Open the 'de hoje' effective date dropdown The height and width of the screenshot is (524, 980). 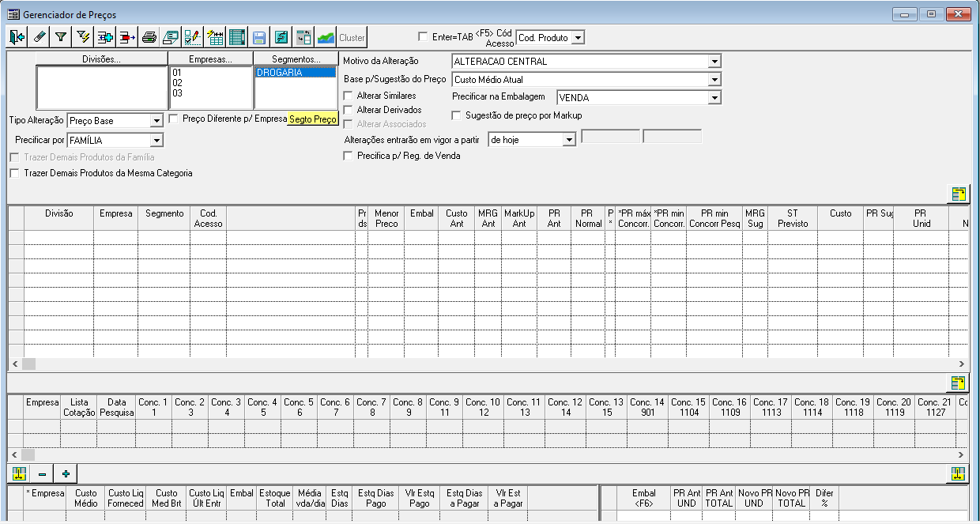point(569,139)
